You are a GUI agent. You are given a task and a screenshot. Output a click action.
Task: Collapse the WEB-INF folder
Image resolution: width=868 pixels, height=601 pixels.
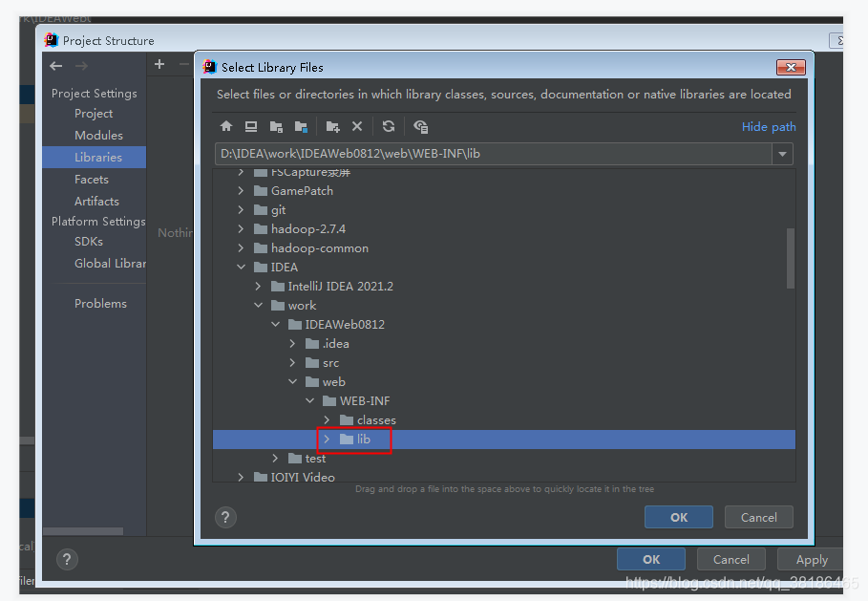309,401
